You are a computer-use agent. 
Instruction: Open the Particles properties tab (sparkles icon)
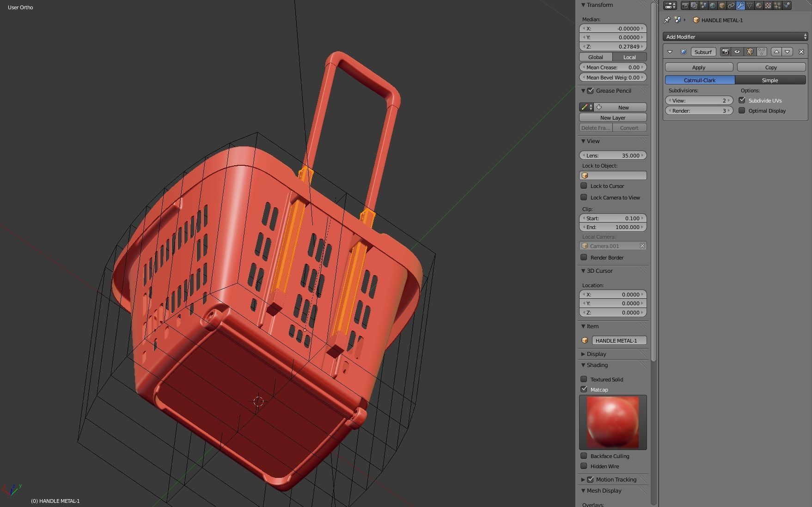coord(777,6)
